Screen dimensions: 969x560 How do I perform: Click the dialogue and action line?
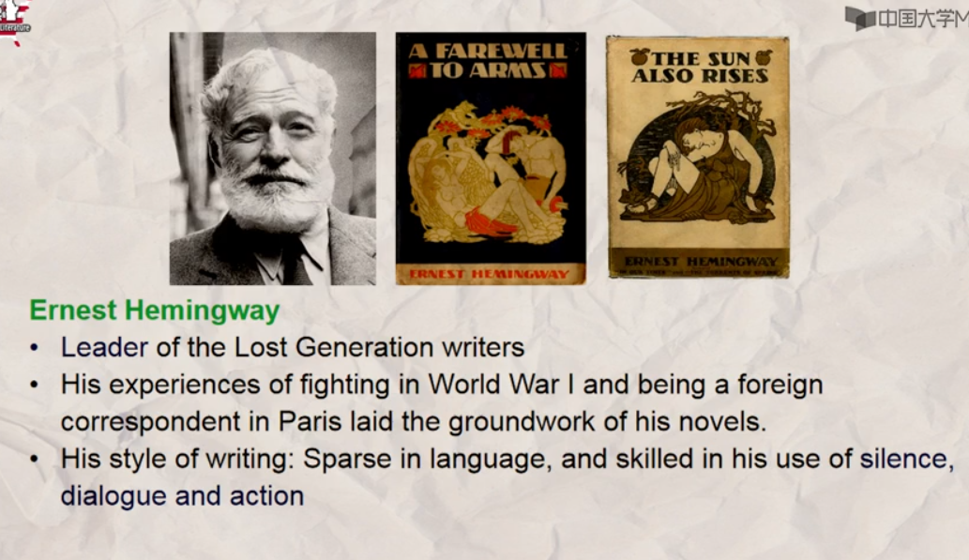click(182, 496)
